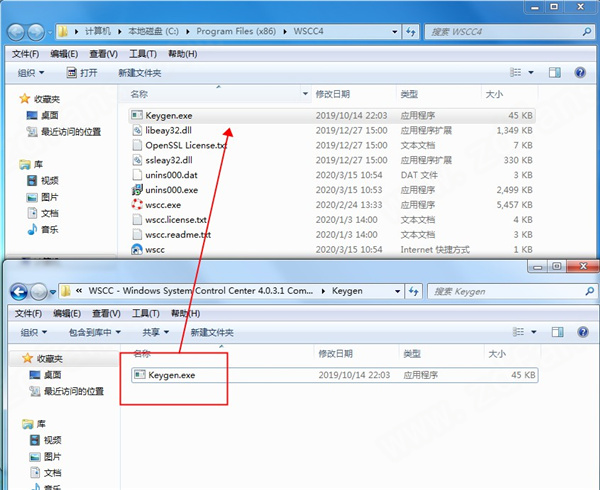Open 帮助(H) menu in the WSCC4 window

point(183,54)
